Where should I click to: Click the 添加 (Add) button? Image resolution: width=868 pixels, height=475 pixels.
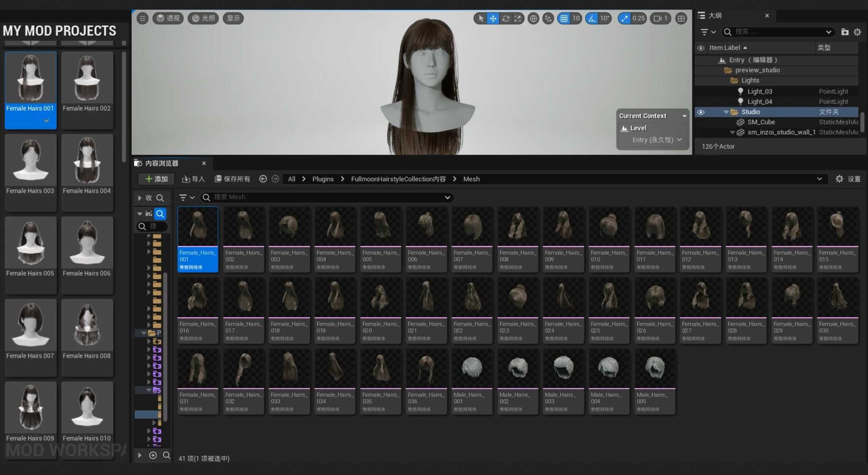coord(156,179)
